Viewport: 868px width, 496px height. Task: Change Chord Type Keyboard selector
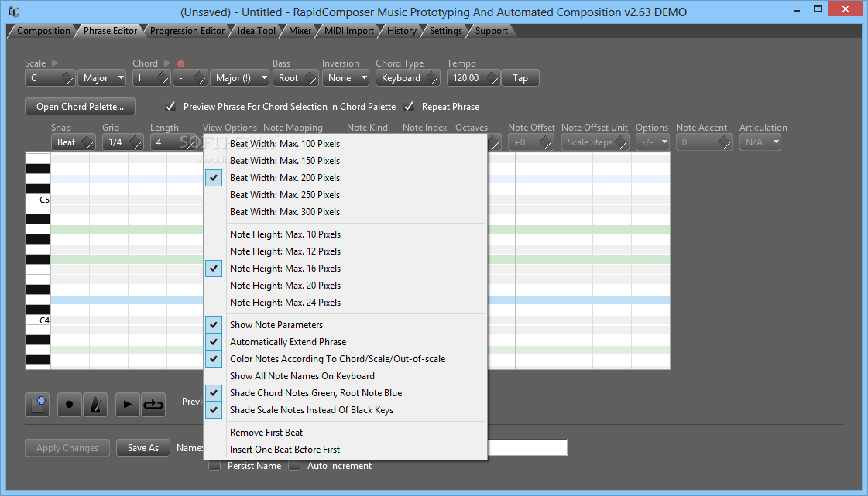pos(408,78)
